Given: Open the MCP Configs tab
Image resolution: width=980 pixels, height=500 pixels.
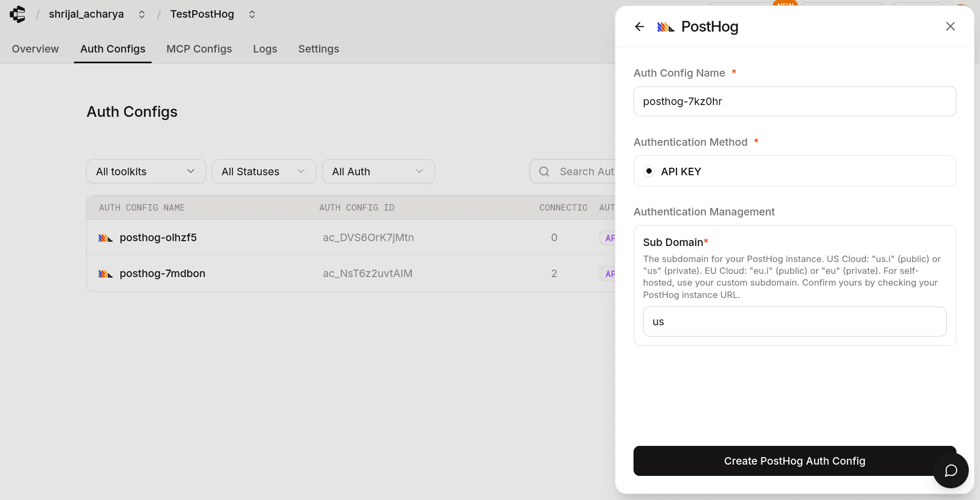Looking at the screenshot, I should coord(199,49).
